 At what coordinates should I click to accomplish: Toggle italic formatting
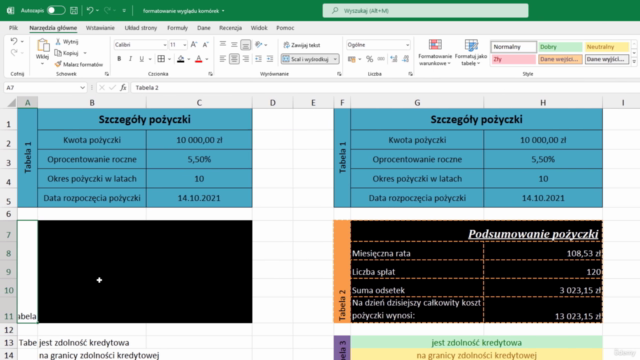click(x=130, y=59)
